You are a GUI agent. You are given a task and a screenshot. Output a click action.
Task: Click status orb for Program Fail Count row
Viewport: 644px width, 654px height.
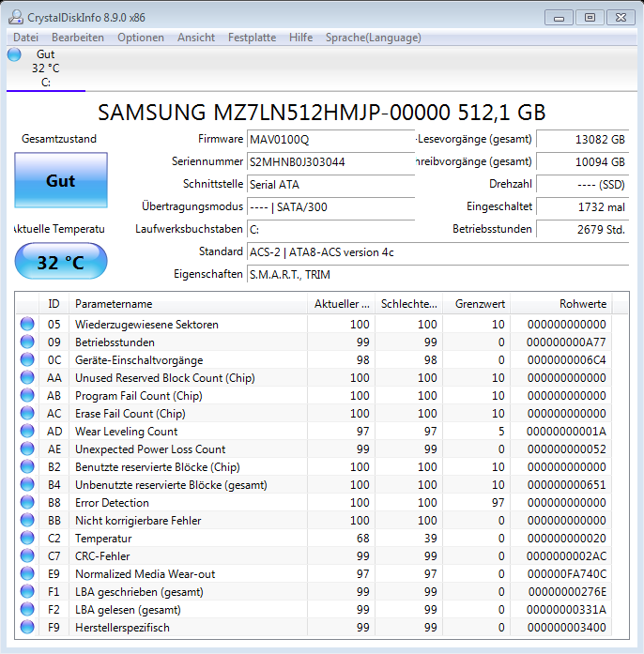(x=27, y=395)
